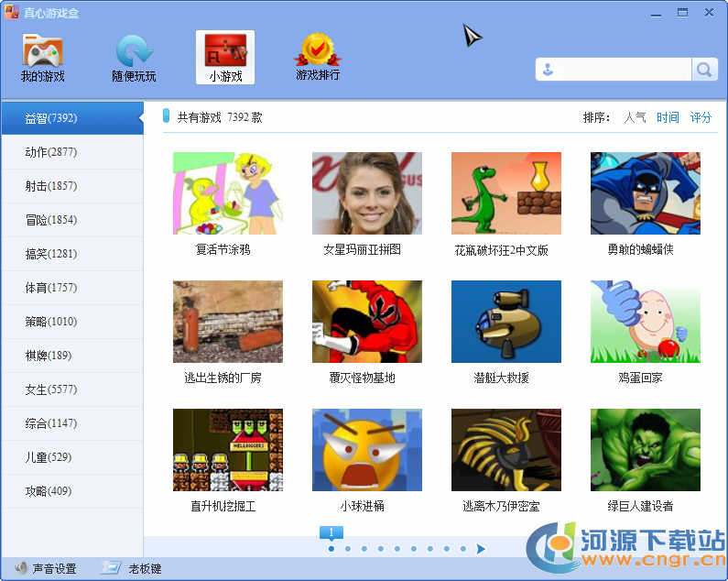Sort games by 人气
The width and height of the screenshot is (728, 581).
pos(635,117)
